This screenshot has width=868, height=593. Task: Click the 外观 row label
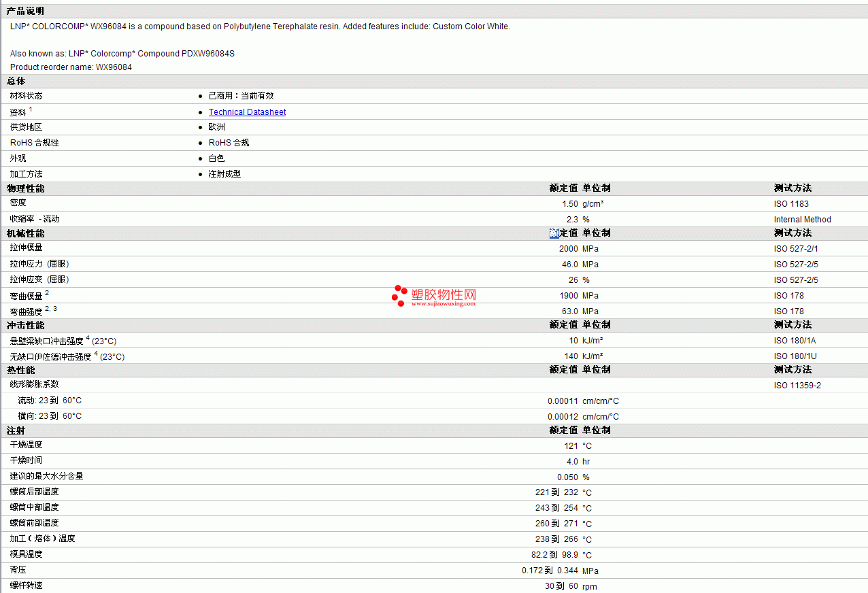pos(18,158)
